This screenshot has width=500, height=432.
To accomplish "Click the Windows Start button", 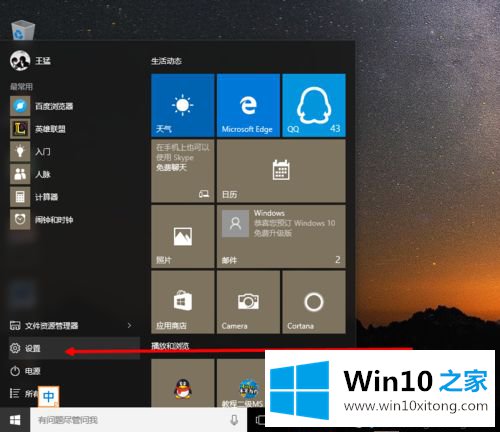I will (15, 420).
